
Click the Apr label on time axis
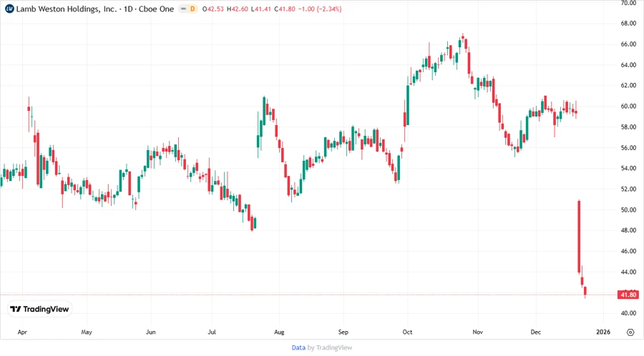pos(22,332)
